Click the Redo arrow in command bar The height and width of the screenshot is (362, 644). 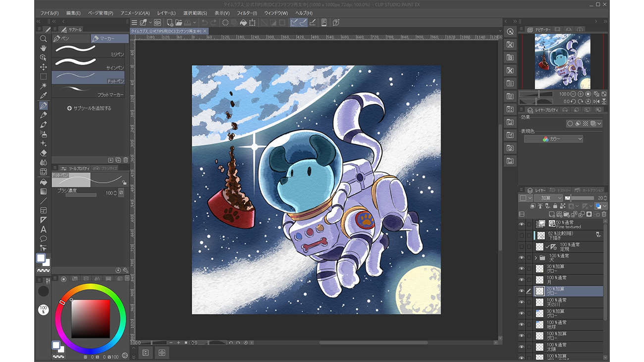click(214, 22)
